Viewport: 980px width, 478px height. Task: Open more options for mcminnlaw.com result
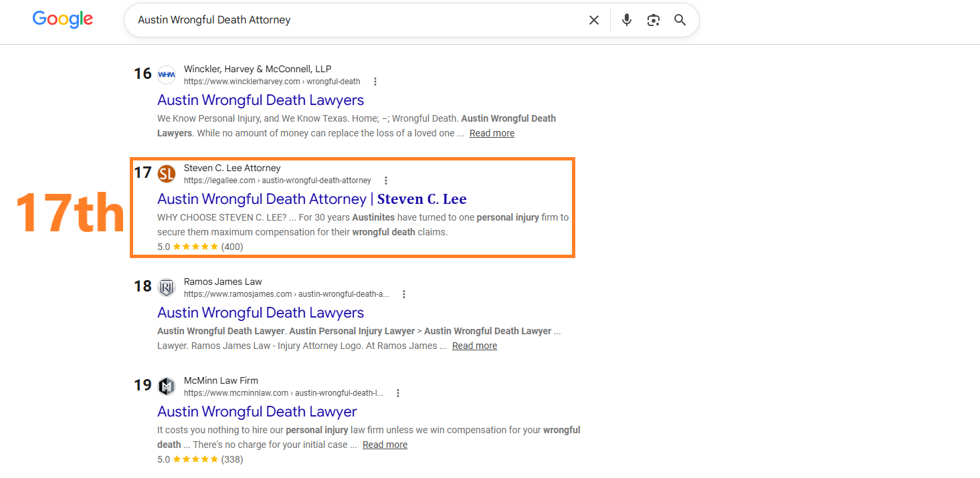coord(398,393)
